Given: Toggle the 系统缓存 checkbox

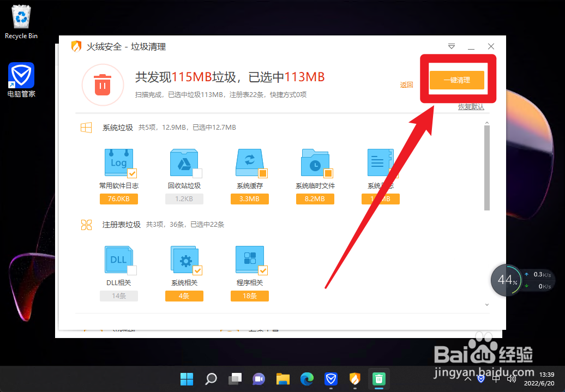Looking at the screenshot, I should (263, 173).
